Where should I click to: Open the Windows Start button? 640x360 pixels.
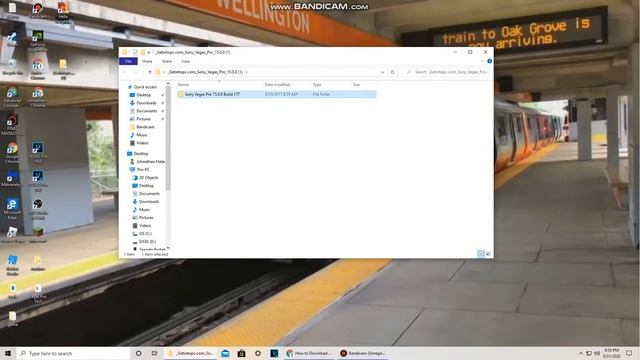[x=8, y=353]
